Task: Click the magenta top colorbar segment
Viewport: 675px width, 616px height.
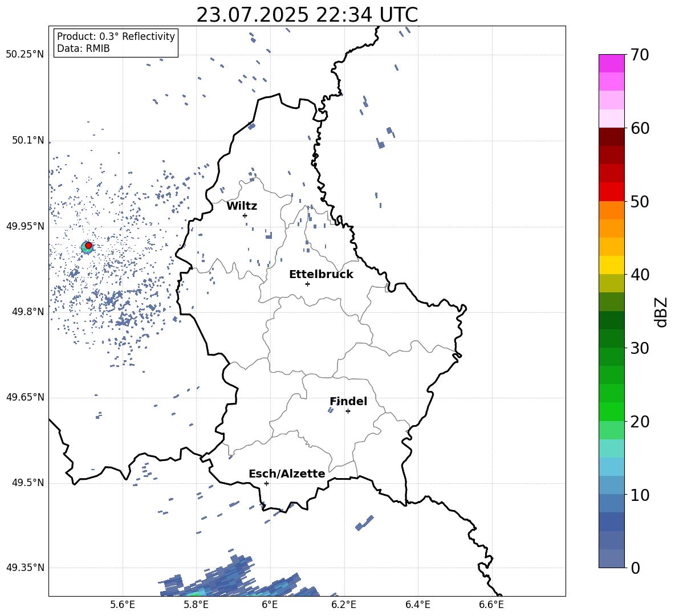Action: tap(611, 63)
